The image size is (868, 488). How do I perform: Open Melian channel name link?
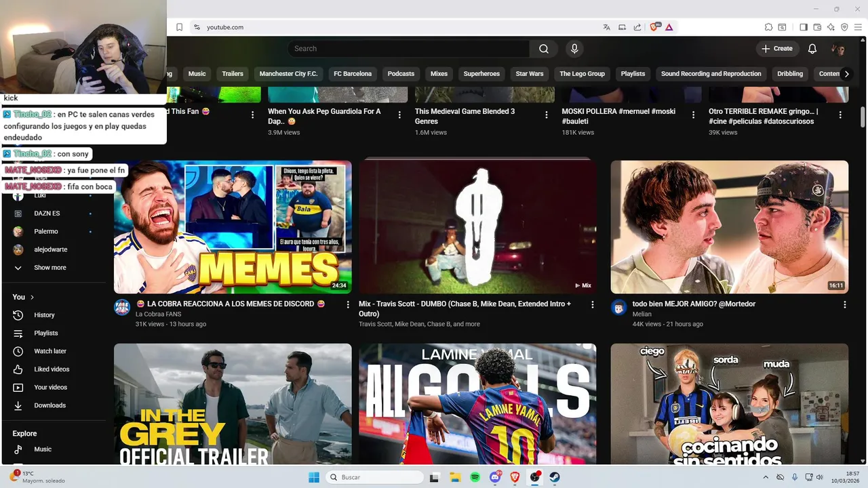click(x=642, y=314)
